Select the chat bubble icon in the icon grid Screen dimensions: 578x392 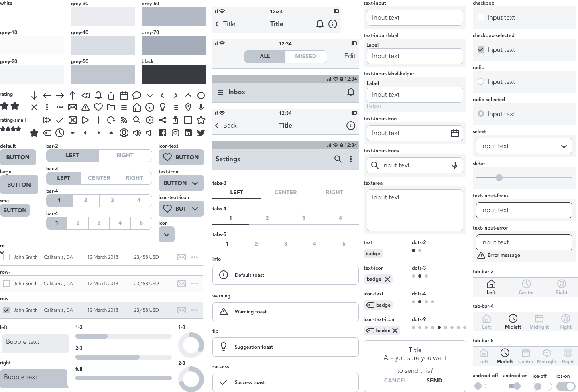pyautogui.click(x=137, y=95)
